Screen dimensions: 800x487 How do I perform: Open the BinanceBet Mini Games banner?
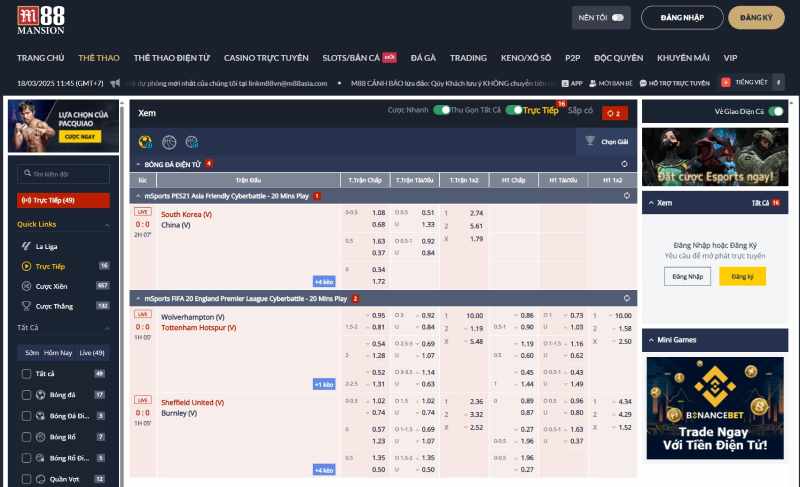(x=715, y=408)
